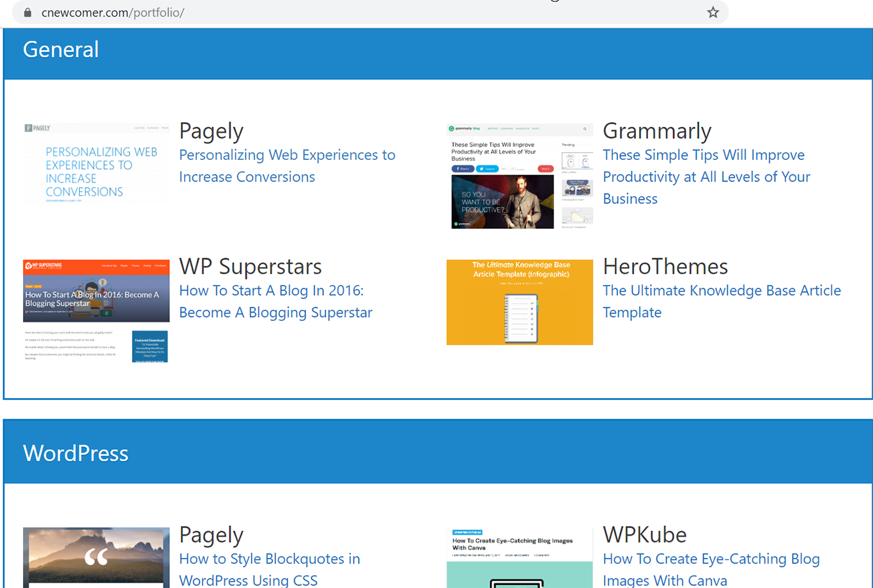This screenshot has width=873, height=588.
Task: Click the 'Pagely' heading in the General section
Action: pyautogui.click(x=211, y=131)
